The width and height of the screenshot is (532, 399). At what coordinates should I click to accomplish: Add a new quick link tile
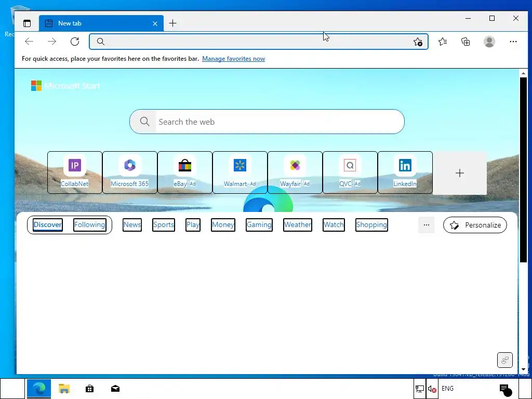[460, 173]
